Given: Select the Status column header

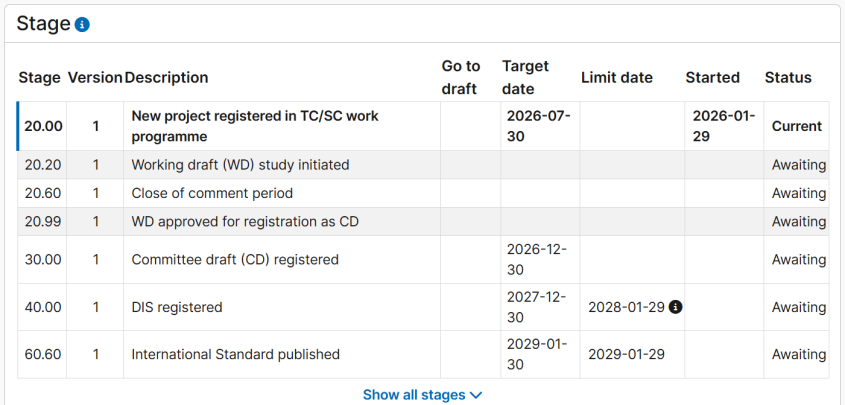Looking at the screenshot, I should pos(788,77).
